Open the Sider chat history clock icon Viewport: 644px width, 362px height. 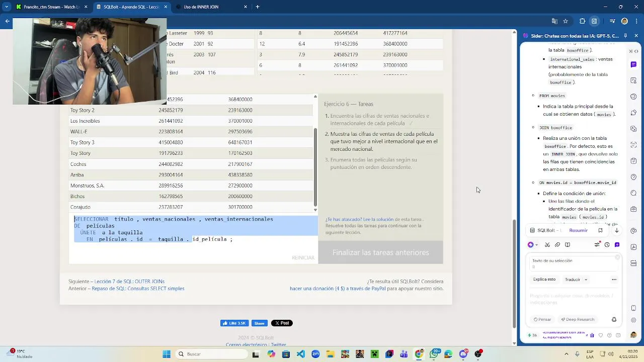point(607,245)
